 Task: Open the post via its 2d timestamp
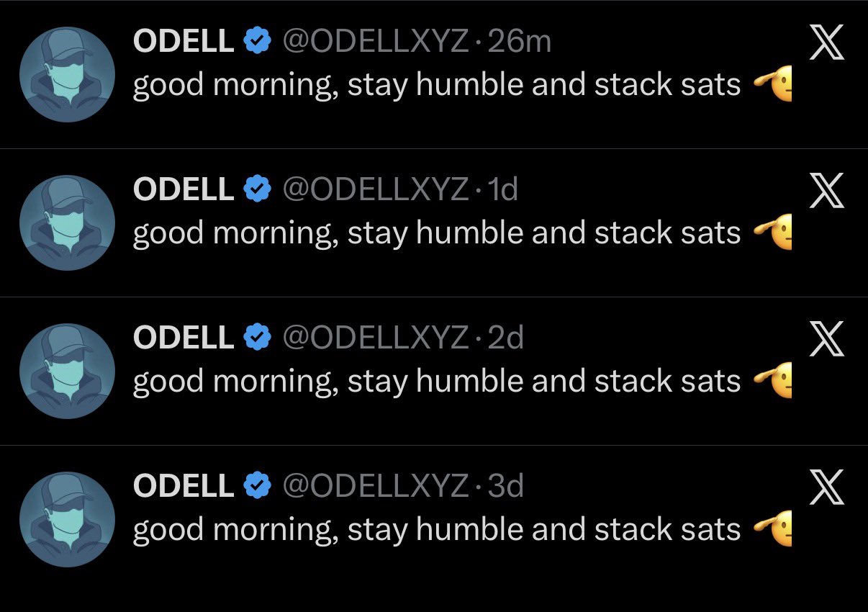coord(505,338)
